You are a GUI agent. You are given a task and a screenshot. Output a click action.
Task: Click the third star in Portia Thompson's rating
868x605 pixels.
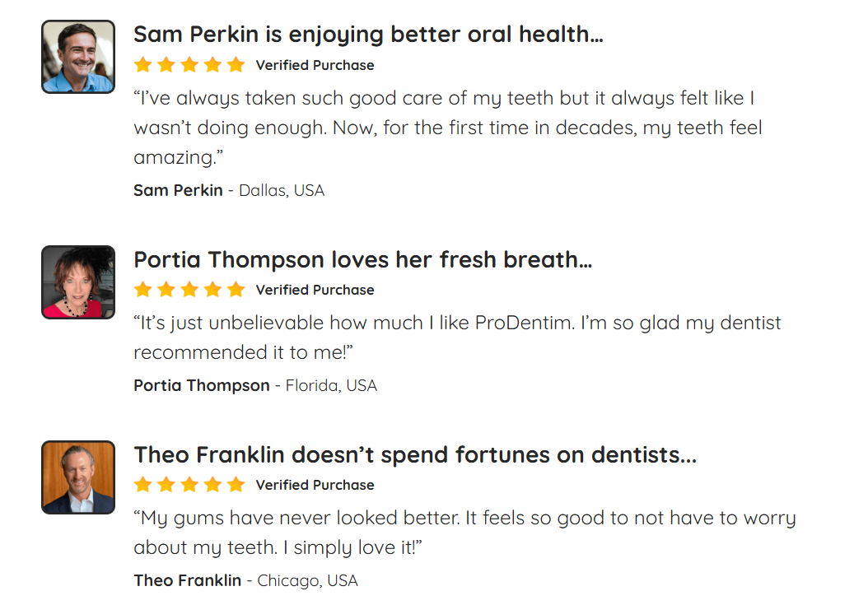(x=189, y=290)
